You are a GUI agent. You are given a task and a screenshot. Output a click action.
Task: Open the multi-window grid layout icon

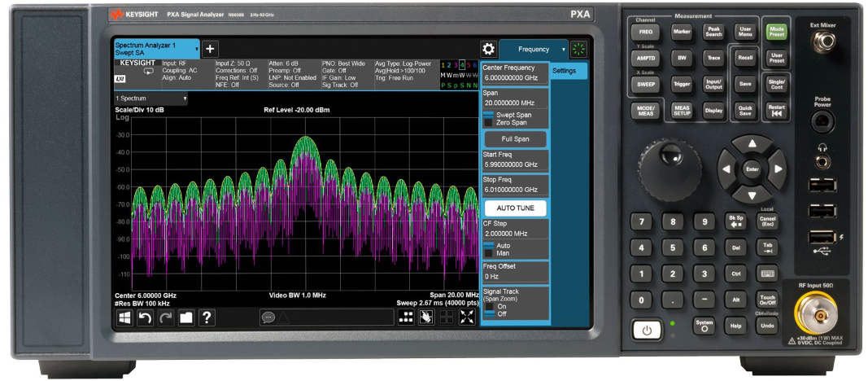[x=405, y=317]
